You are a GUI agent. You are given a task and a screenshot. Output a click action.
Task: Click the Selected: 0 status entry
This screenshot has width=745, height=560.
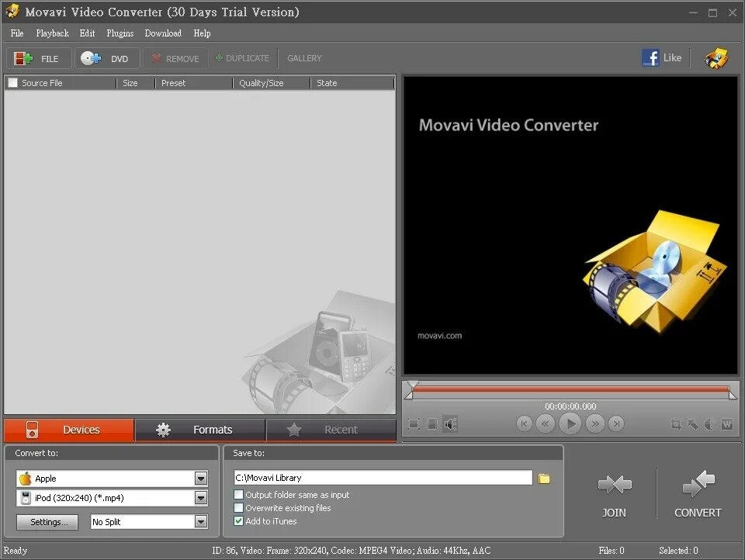pyautogui.click(x=678, y=551)
